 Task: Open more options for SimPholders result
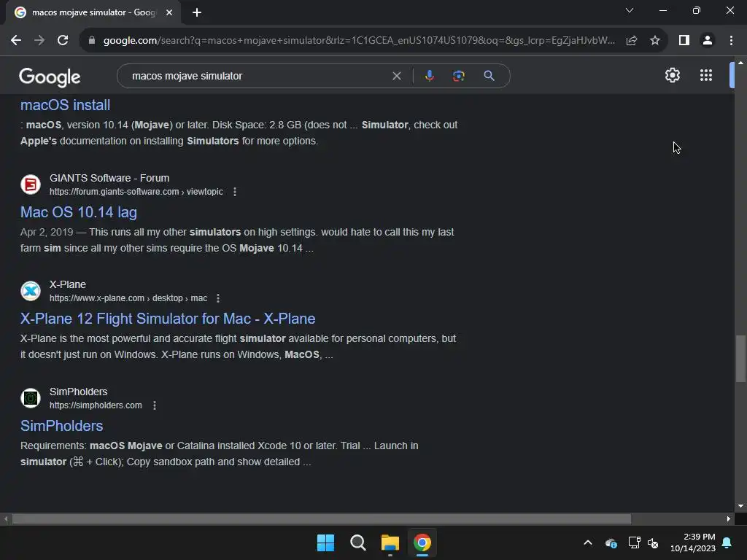pos(155,405)
